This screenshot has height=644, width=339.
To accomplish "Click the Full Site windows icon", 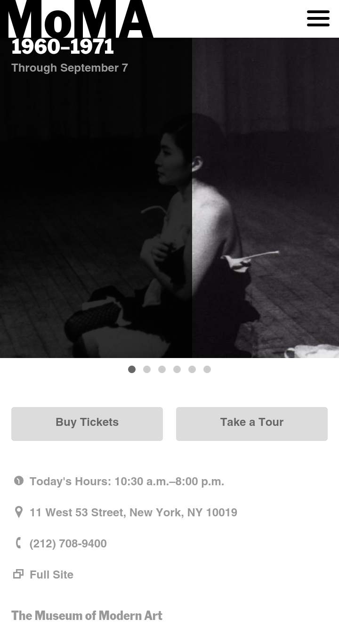I will coord(18,574).
